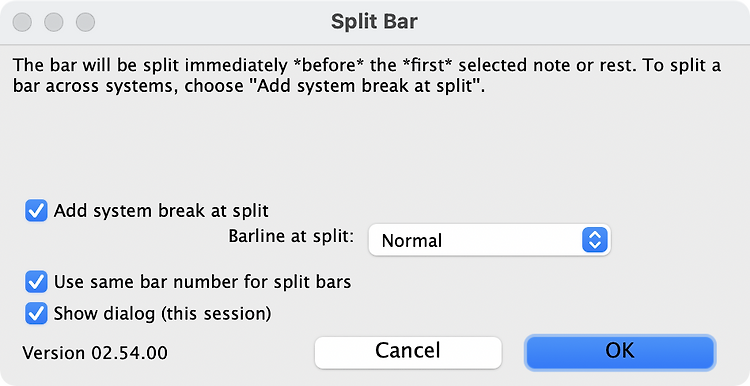Click the Use same bar number label text
750x386 pixels.
coord(202,282)
